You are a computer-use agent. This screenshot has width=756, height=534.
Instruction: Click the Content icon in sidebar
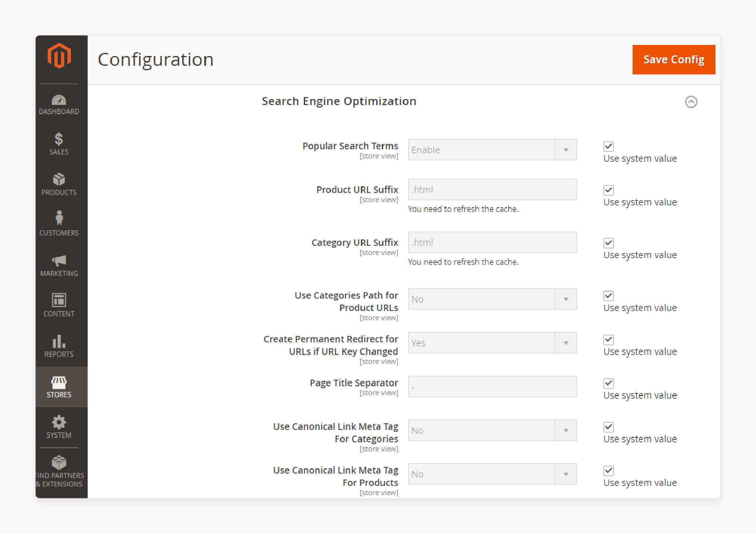58,299
